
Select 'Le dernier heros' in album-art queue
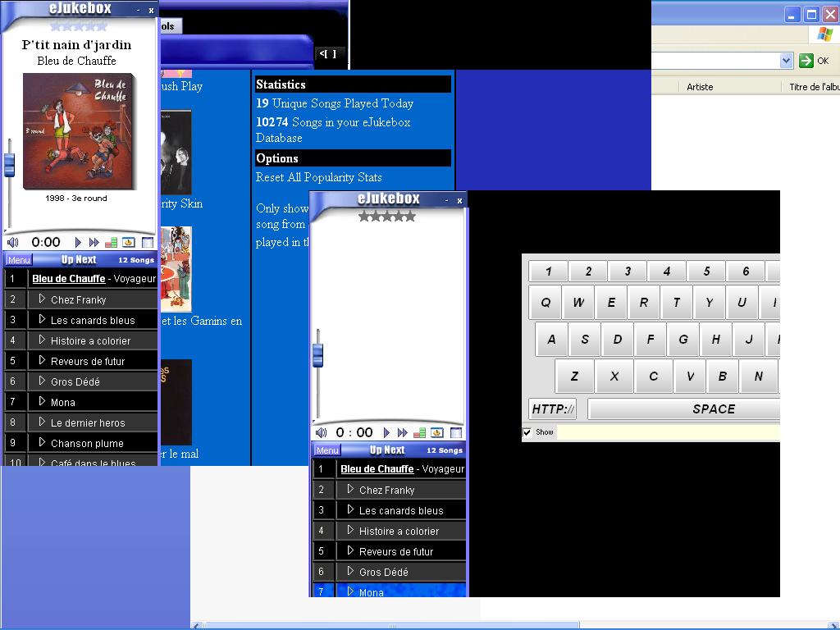click(x=88, y=422)
